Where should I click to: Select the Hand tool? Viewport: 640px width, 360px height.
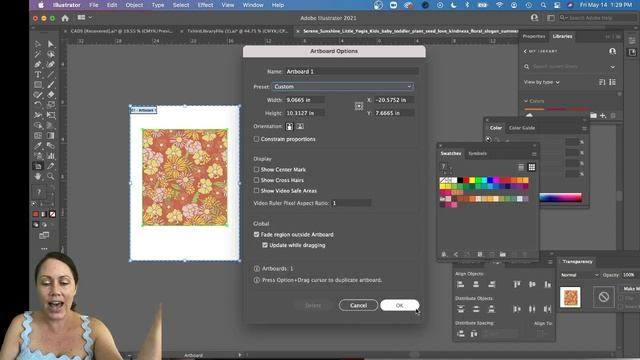[x=38, y=176]
